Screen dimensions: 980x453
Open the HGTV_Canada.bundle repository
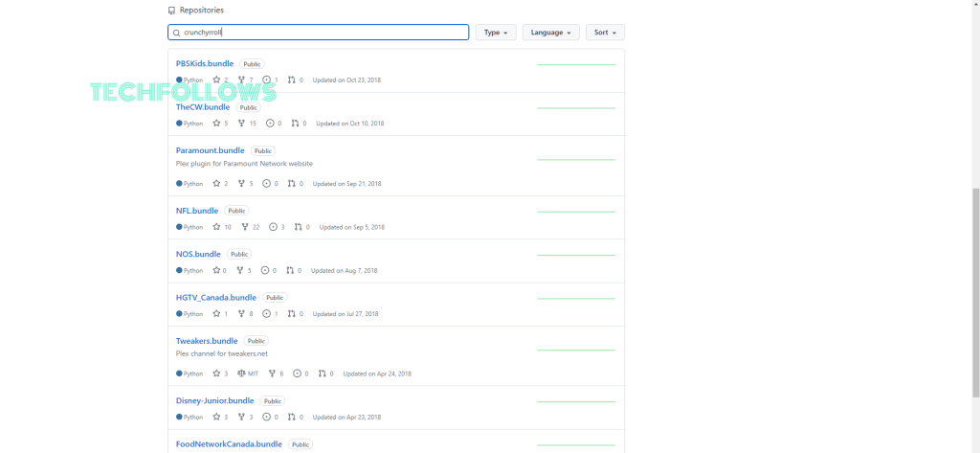[216, 297]
